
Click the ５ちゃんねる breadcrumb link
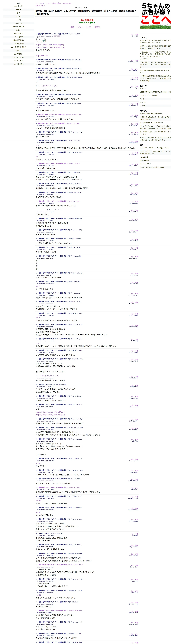pyautogui.click(x=40, y=3)
